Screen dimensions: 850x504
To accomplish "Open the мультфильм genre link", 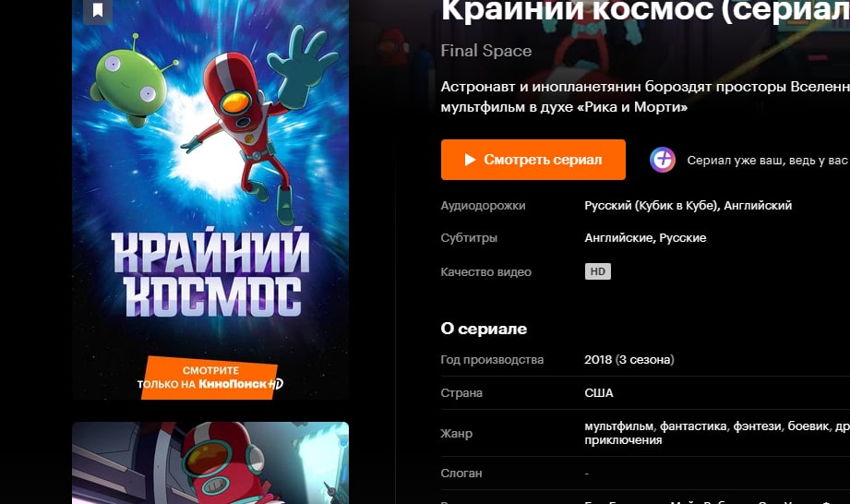I will [618, 426].
